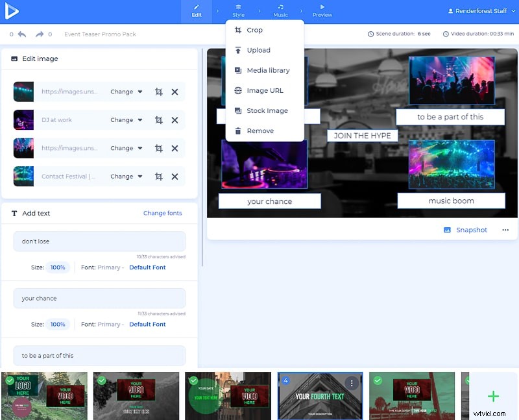Click the redo arrow icon
519x420 pixels.
(x=40, y=34)
